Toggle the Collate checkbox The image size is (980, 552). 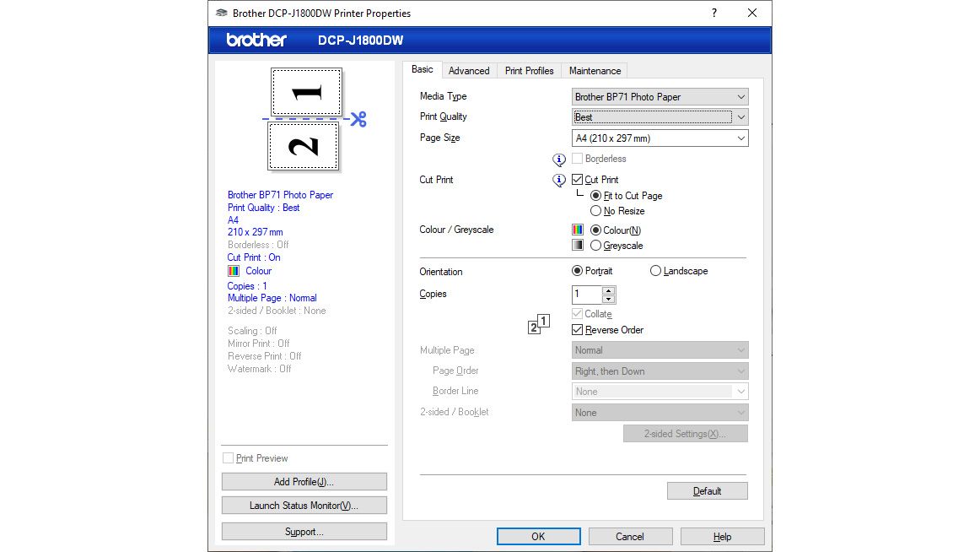(578, 314)
